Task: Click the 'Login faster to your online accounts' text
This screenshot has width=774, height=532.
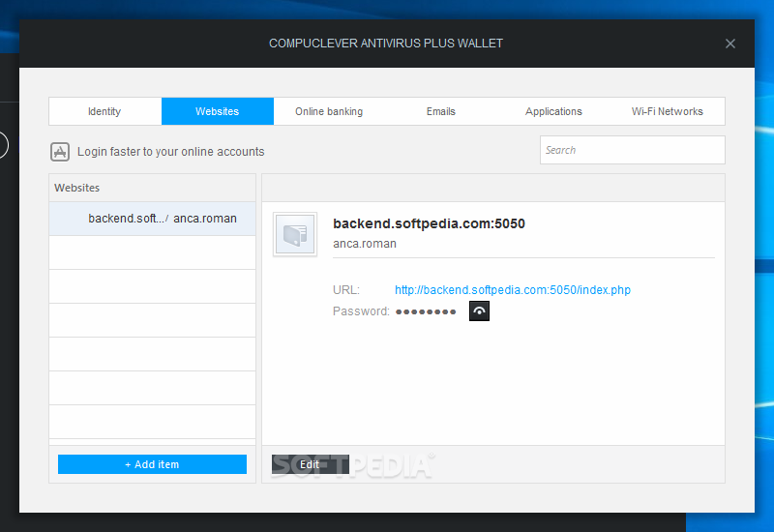Action: tap(171, 152)
